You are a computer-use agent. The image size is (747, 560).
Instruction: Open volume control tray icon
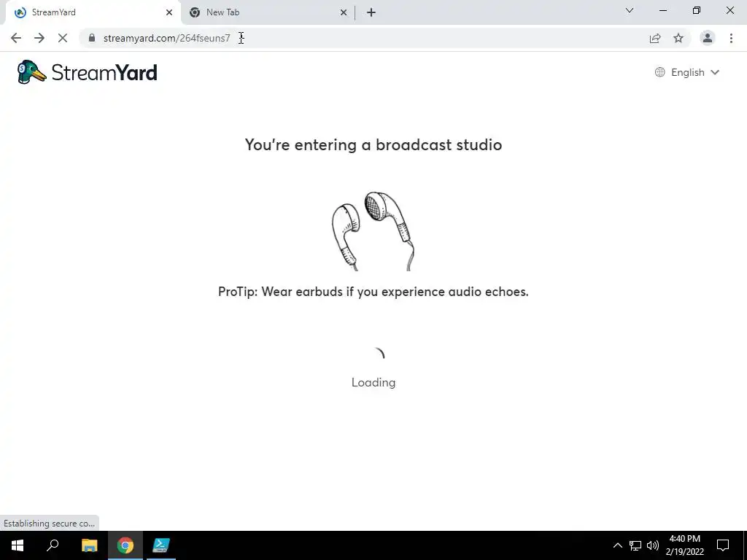point(653,545)
